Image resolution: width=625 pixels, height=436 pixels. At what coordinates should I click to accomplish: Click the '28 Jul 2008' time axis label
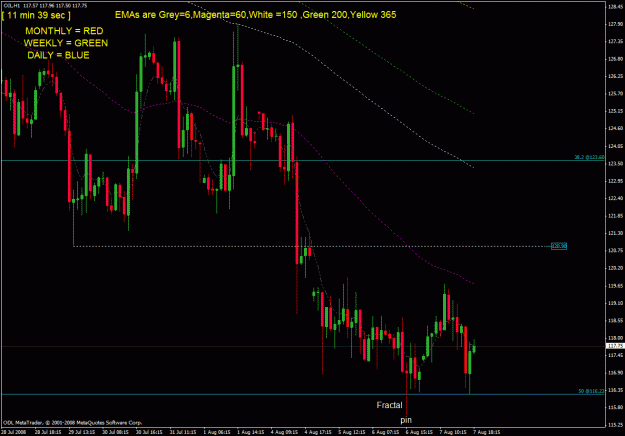point(14,432)
